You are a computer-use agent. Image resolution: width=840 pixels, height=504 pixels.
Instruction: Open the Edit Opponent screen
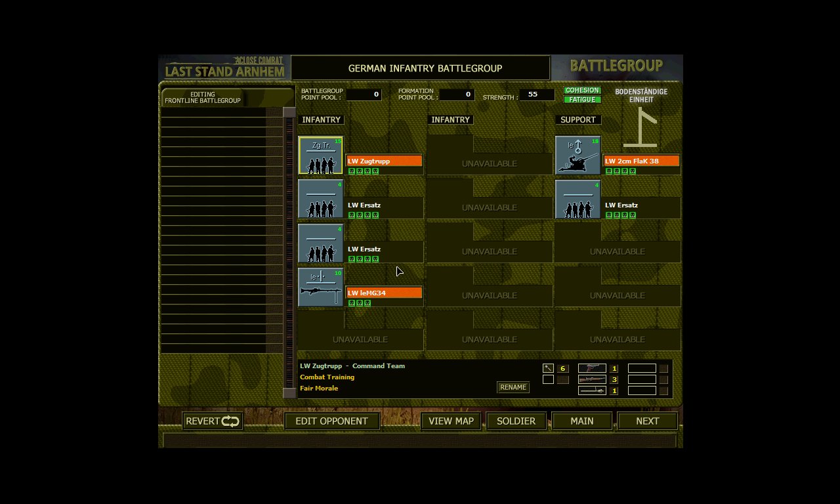coord(332,421)
